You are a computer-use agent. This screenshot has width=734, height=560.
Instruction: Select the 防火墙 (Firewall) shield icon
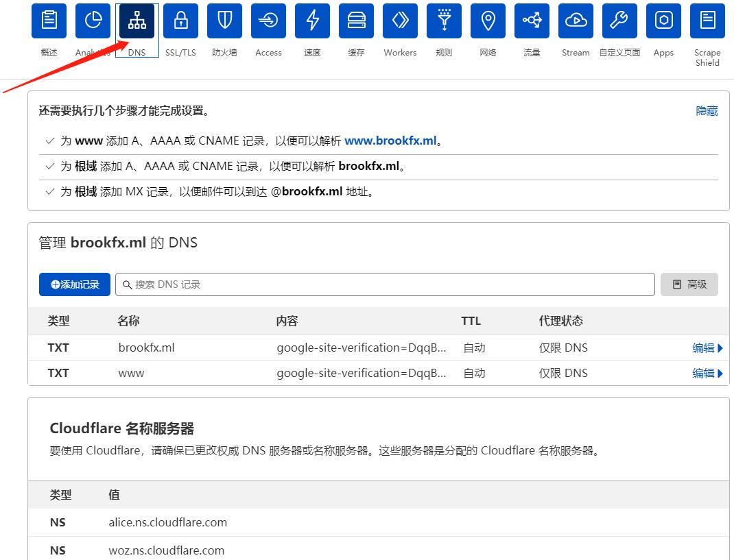(224, 20)
